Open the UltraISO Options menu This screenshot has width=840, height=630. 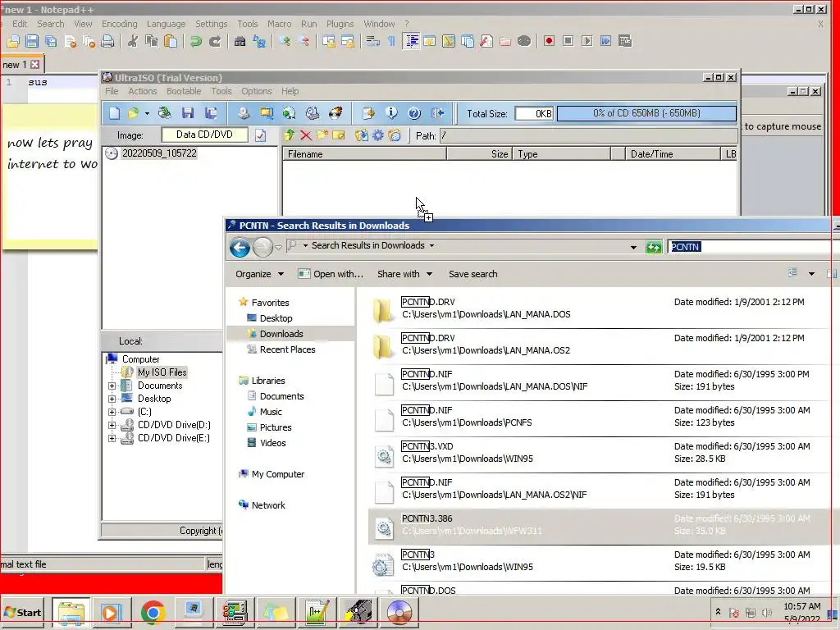(x=257, y=91)
